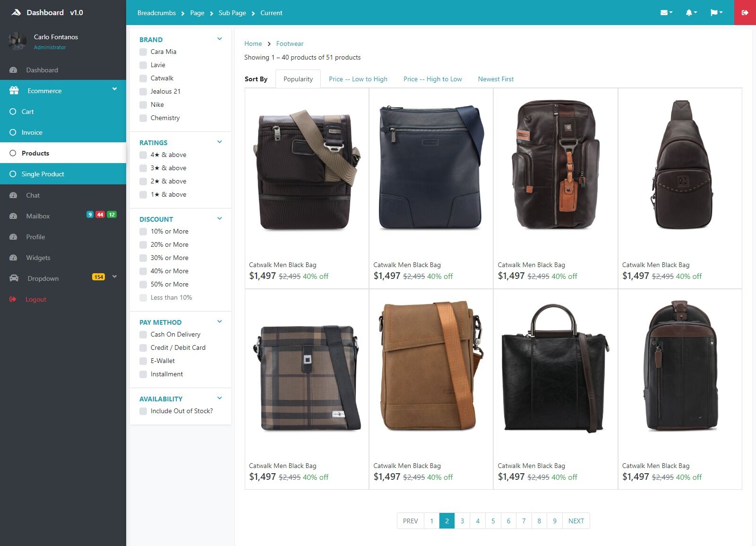Go to pagination page 3
756x546 pixels.
tap(462, 521)
